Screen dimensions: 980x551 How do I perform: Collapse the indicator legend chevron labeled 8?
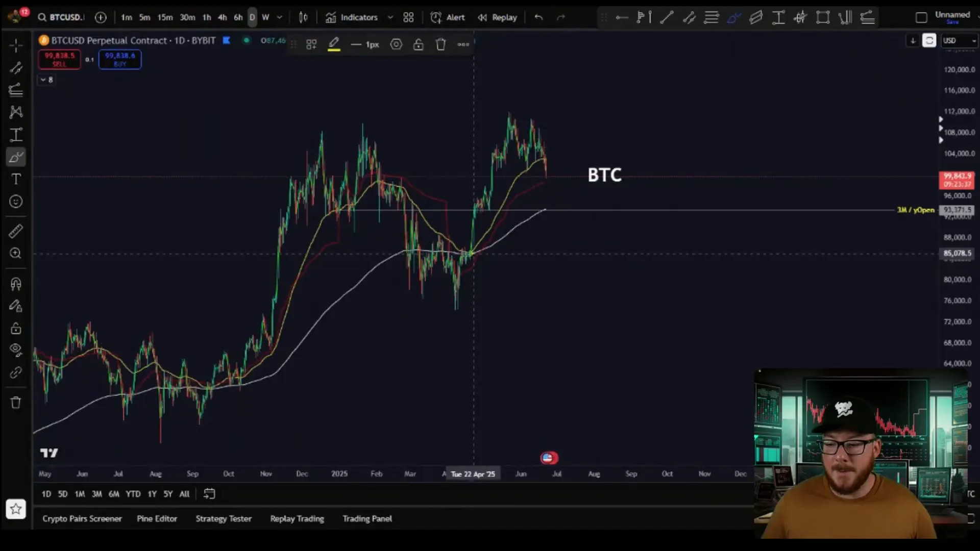(x=46, y=80)
